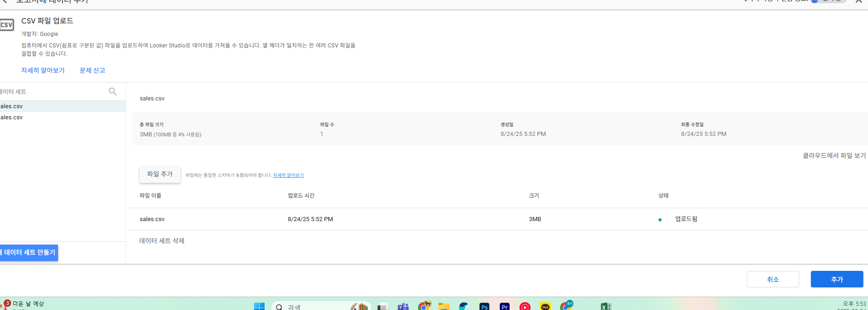Open the whale browser icon in the taskbar
868x310 pixels.
(x=464, y=306)
